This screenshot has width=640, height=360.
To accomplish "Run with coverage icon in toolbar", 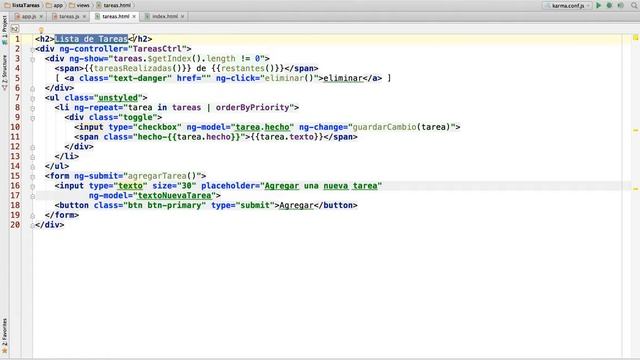I will [620, 5].
